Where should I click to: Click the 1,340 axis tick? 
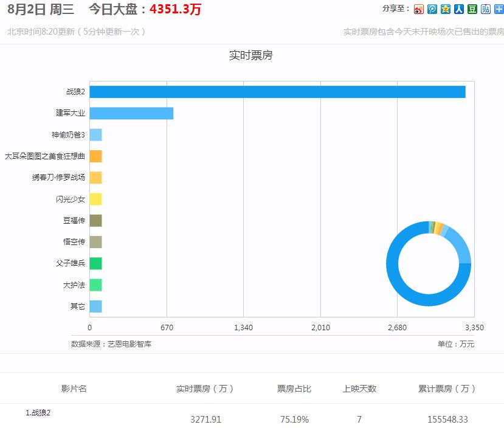[x=243, y=328]
